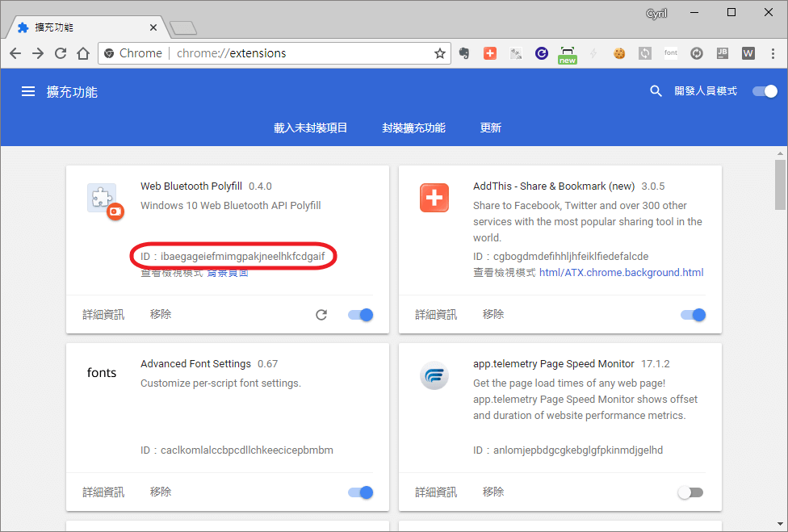Screen dimensions: 788x532
Task: Open the home page
Action: [83, 53]
